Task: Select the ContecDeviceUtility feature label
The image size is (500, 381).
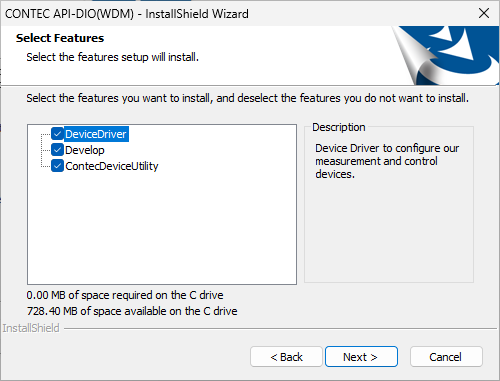Action: tap(112, 166)
